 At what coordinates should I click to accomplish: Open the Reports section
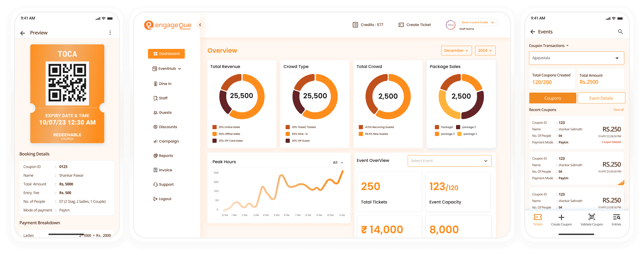[x=163, y=156]
